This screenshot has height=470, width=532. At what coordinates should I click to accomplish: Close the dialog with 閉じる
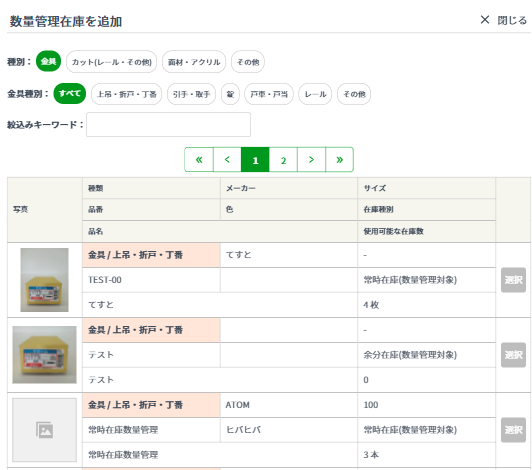pyautogui.click(x=504, y=20)
